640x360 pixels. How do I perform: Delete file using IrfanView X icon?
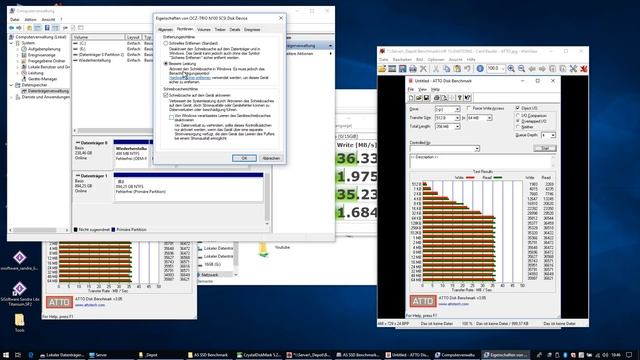point(423,69)
